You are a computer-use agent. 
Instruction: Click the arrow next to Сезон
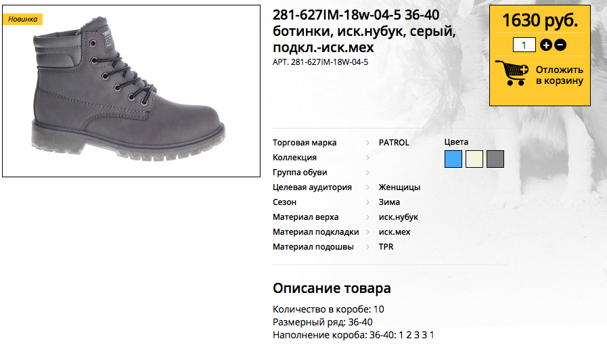367,202
